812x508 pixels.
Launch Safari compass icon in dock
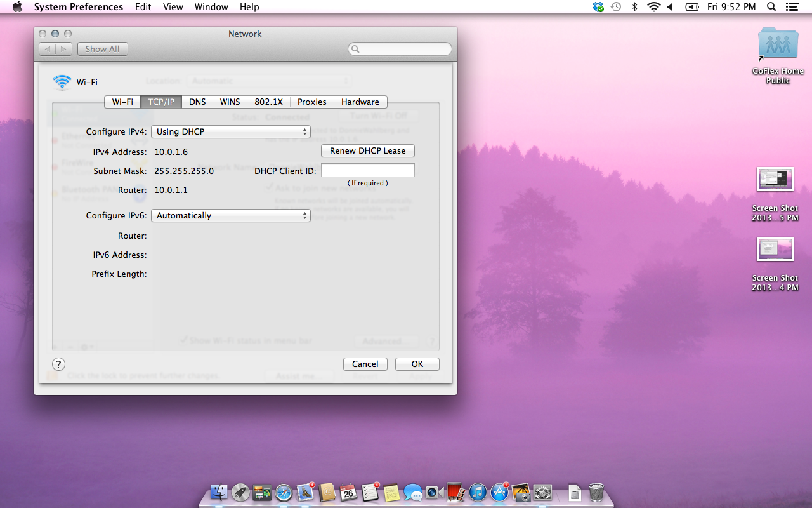(284, 492)
